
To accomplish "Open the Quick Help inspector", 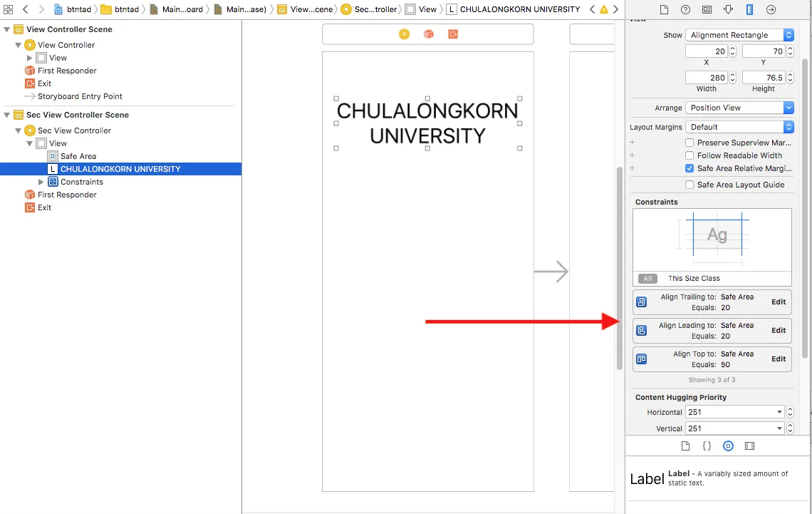I will coord(686,9).
